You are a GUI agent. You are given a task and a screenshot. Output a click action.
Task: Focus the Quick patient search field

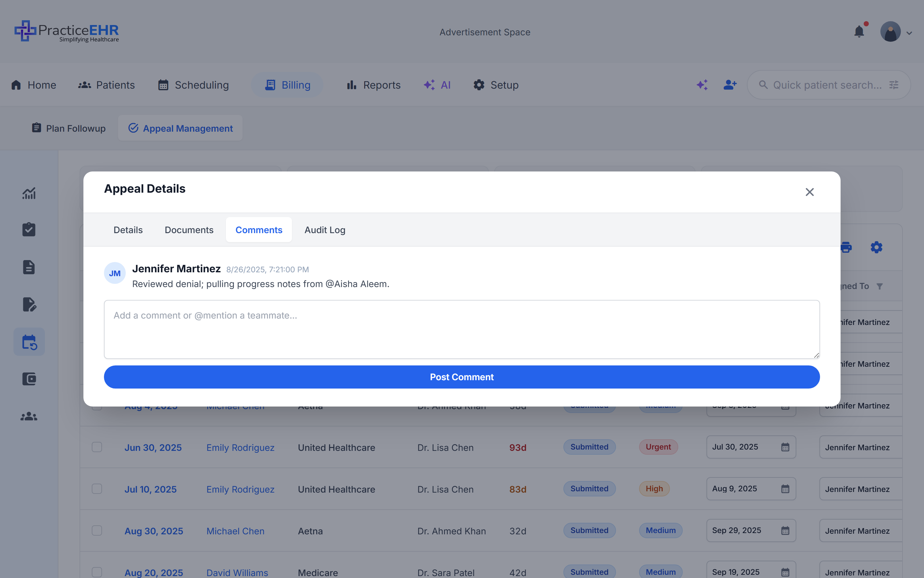[x=828, y=85]
